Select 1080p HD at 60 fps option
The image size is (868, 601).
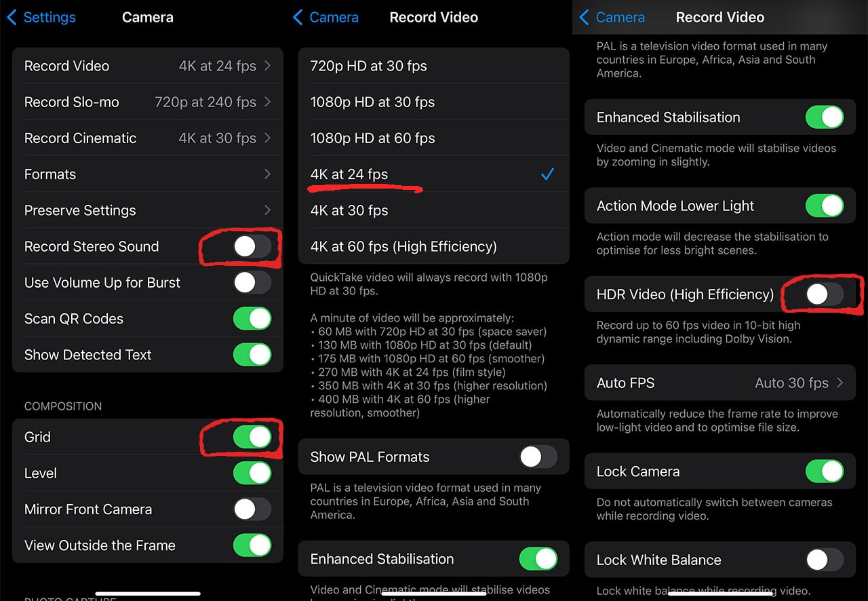coord(433,138)
